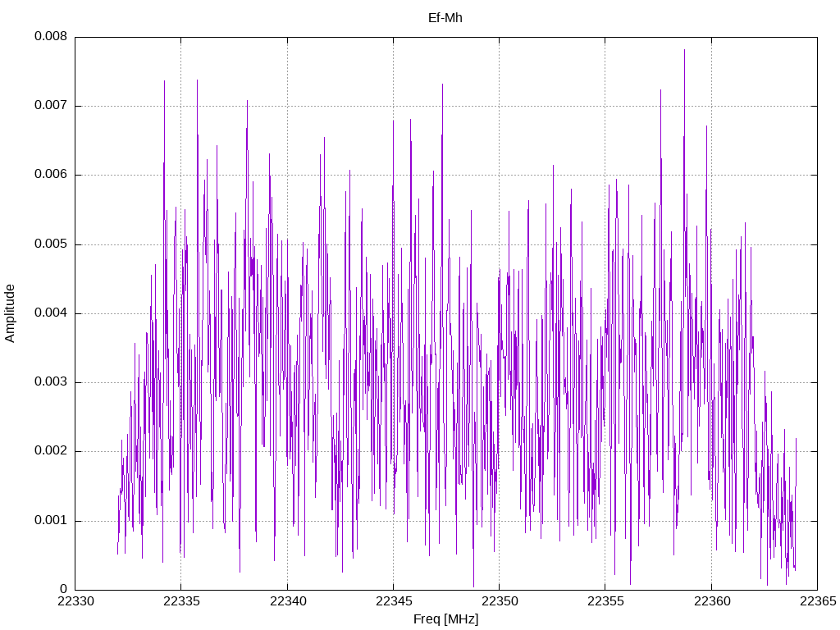Click the tallest spectrum peak near 22359 MHz
Image resolution: width=840 pixels, height=630 pixels.
684,51
